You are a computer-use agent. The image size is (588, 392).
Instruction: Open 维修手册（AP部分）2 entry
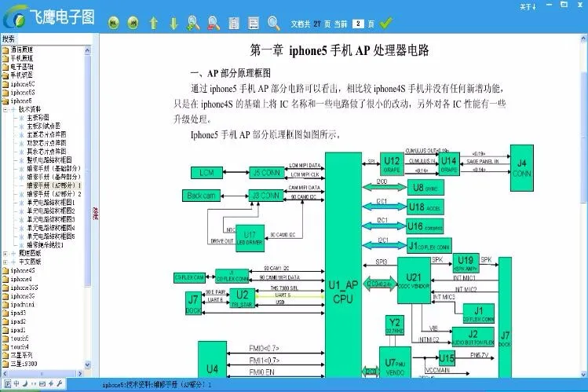point(54,194)
